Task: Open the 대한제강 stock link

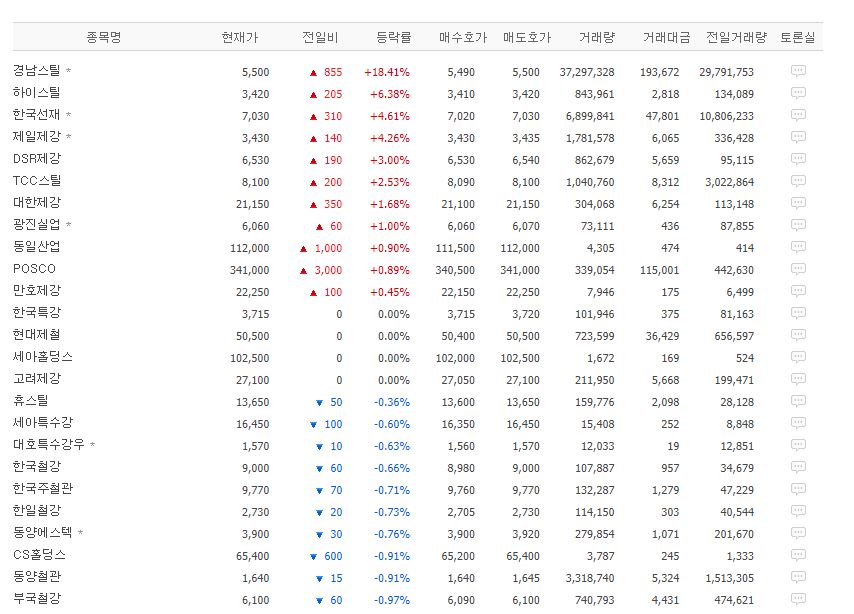Action: [36, 203]
